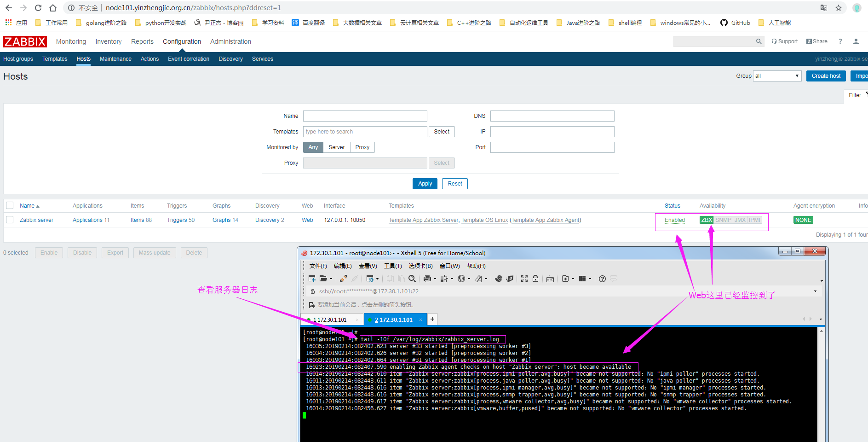
Task: Click the green ZBX availability indicator
Action: point(707,220)
